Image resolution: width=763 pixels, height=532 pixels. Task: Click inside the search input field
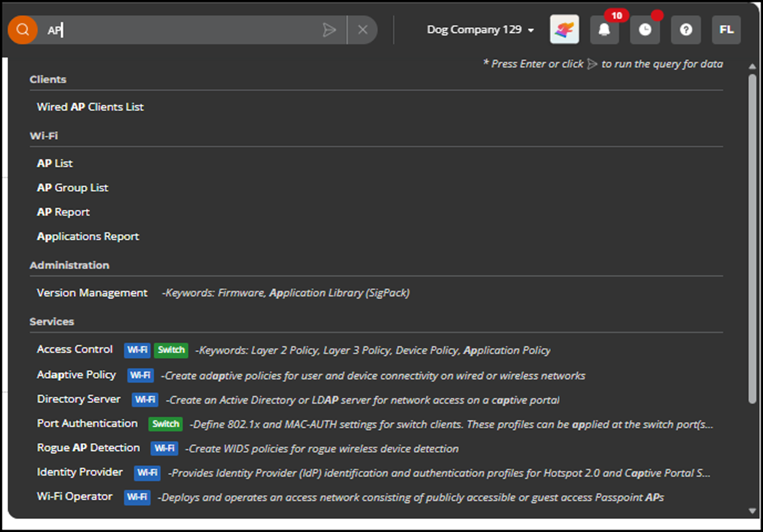tap(185, 30)
